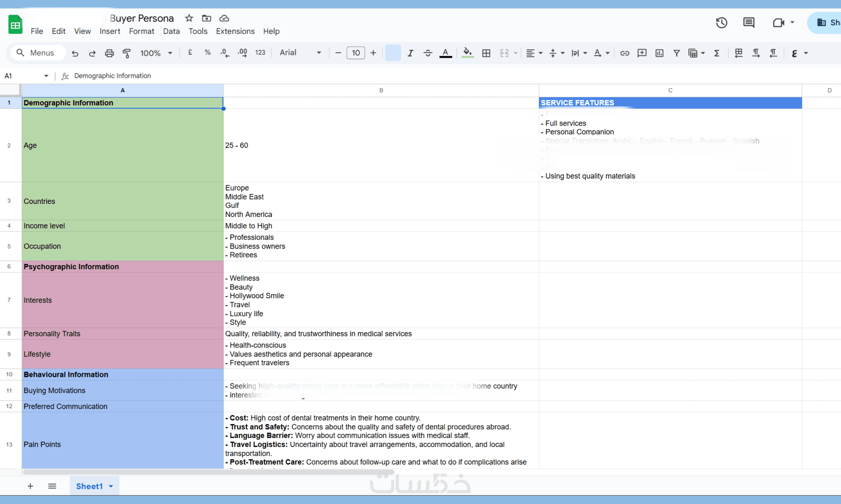Toggle strikethrough formatting
Viewport: 841px width, 504px height.
[428, 53]
